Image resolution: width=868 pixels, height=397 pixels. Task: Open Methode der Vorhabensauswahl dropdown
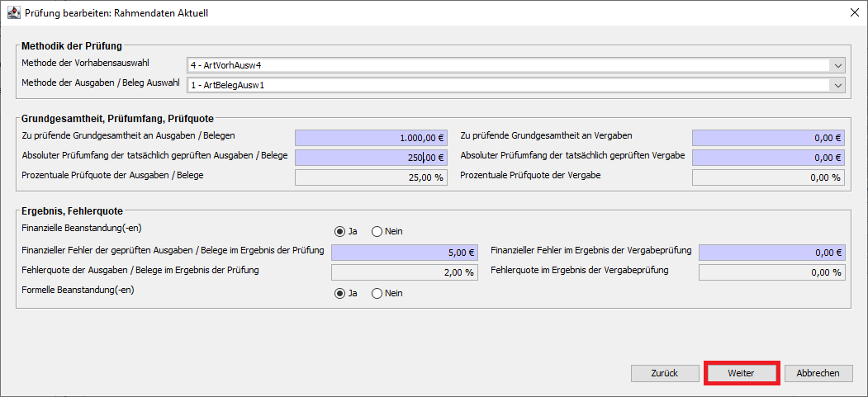(x=516, y=65)
